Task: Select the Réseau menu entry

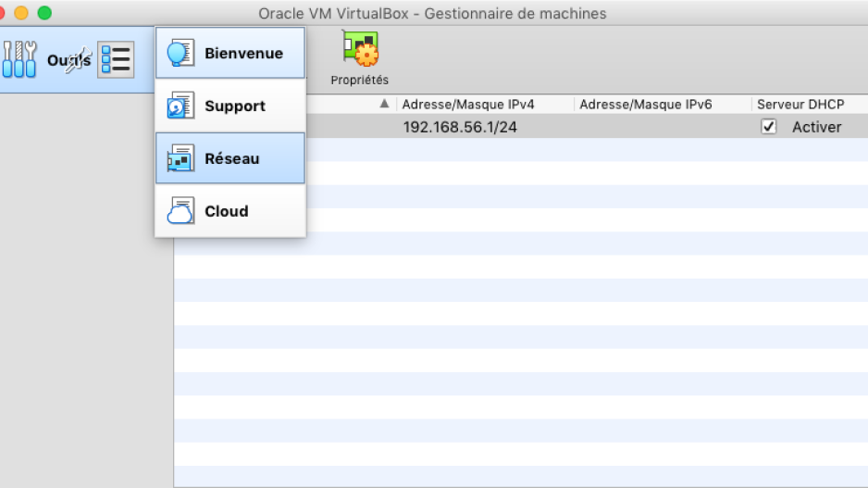Action: 230,158
